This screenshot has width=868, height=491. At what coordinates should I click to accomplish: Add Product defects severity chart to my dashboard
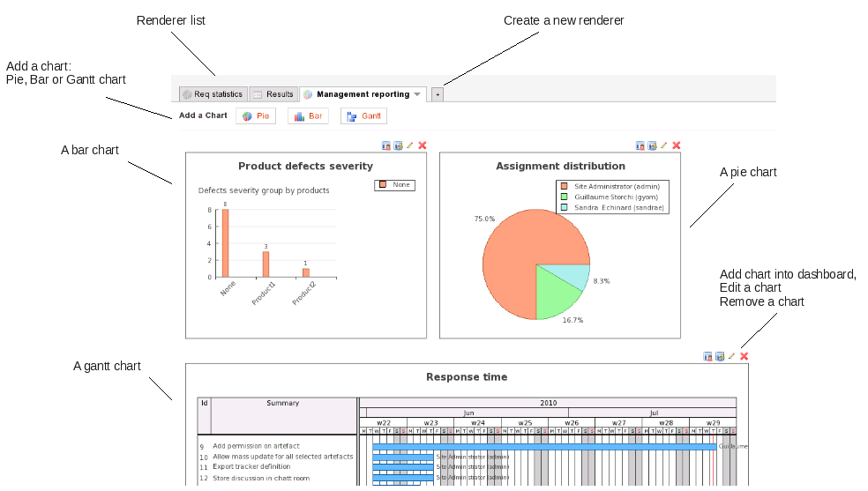386,145
